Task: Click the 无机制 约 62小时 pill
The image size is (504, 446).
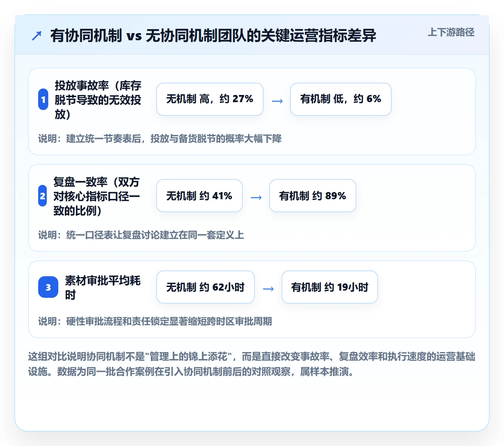Action: point(206,287)
